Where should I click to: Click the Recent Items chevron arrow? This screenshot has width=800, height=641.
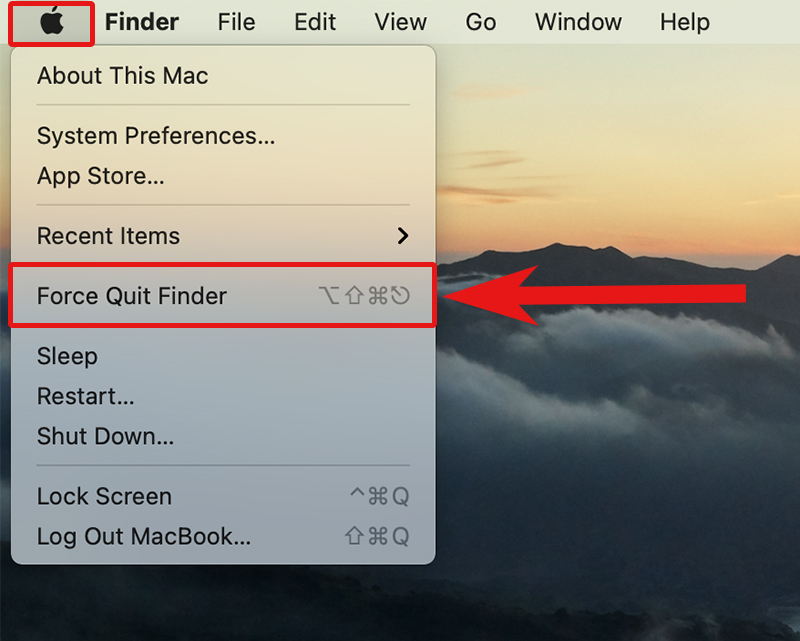tap(403, 236)
